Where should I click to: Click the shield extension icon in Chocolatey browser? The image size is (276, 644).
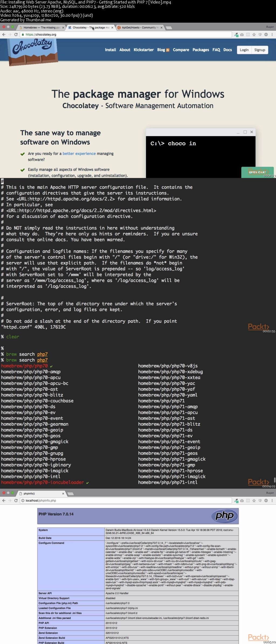260,35
